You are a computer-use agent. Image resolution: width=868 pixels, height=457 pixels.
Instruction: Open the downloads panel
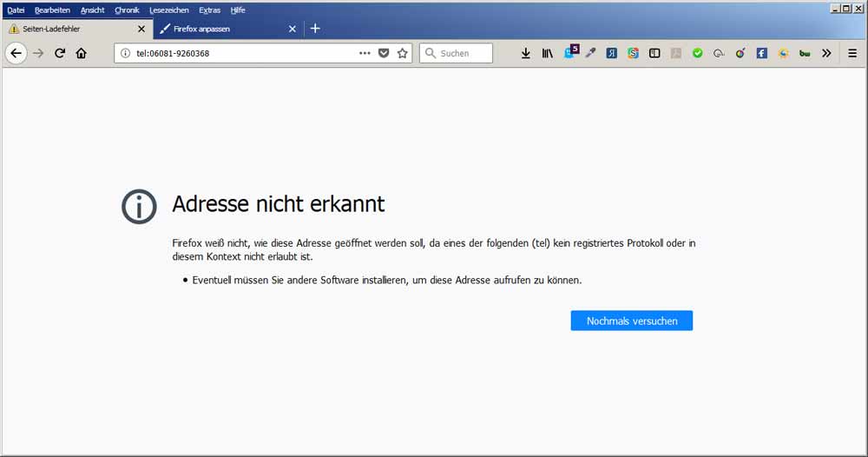[526, 53]
